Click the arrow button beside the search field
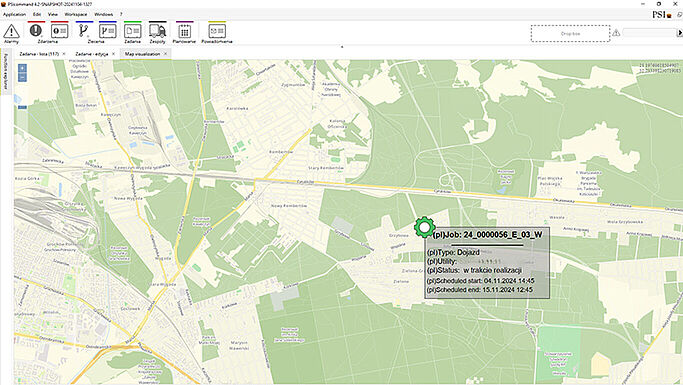This screenshot has width=683, height=385. pyautogui.click(x=679, y=33)
